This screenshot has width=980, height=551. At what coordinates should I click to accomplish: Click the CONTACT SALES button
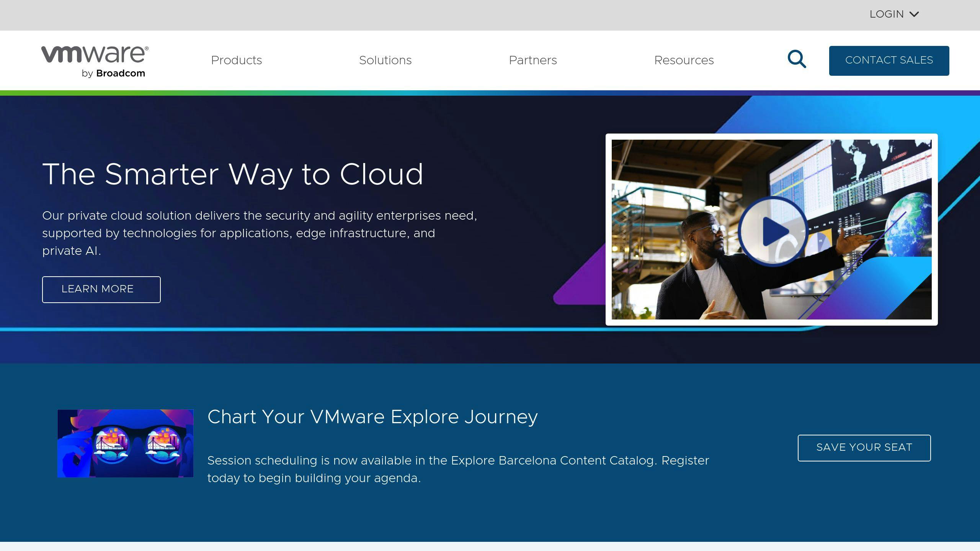[x=889, y=61]
